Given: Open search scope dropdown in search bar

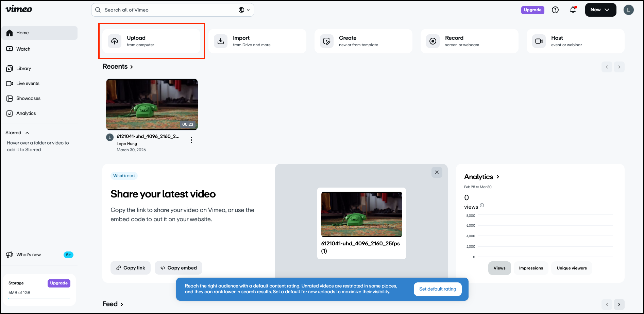Looking at the screenshot, I should (x=244, y=10).
